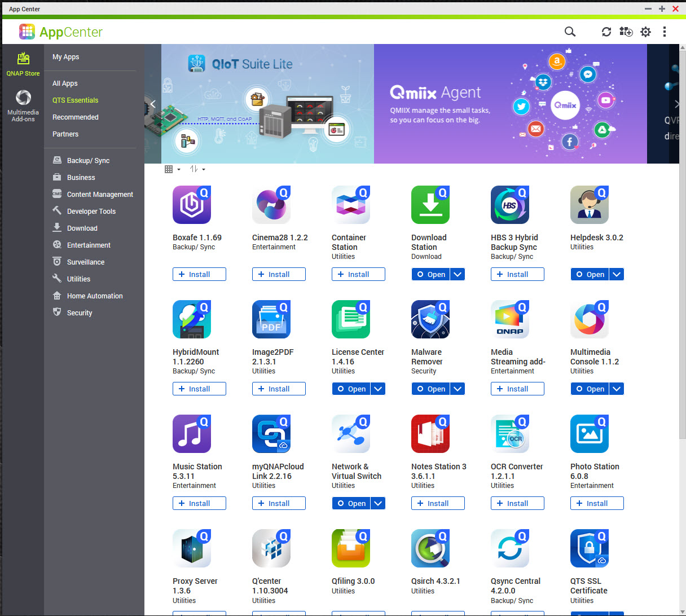Install Container Station

[x=358, y=274]
